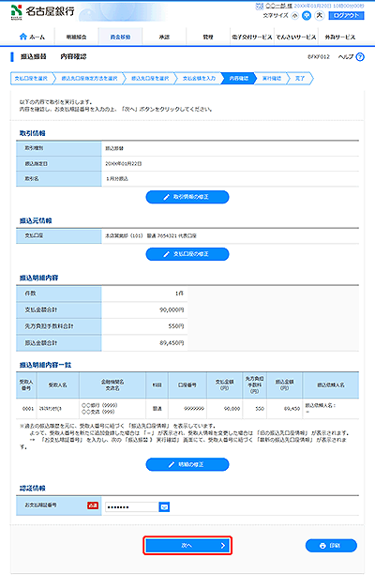Focus the payment confirmation password field
This screenshot has width=375, height=588.
click(x=132, y=507)
